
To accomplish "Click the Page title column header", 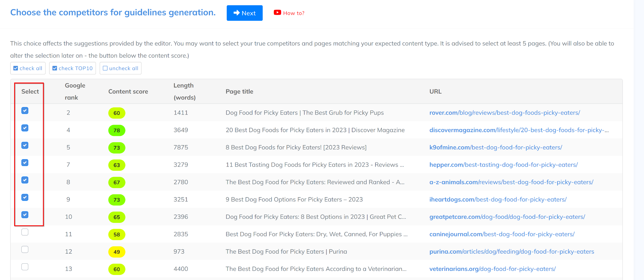I will [239, 91].
